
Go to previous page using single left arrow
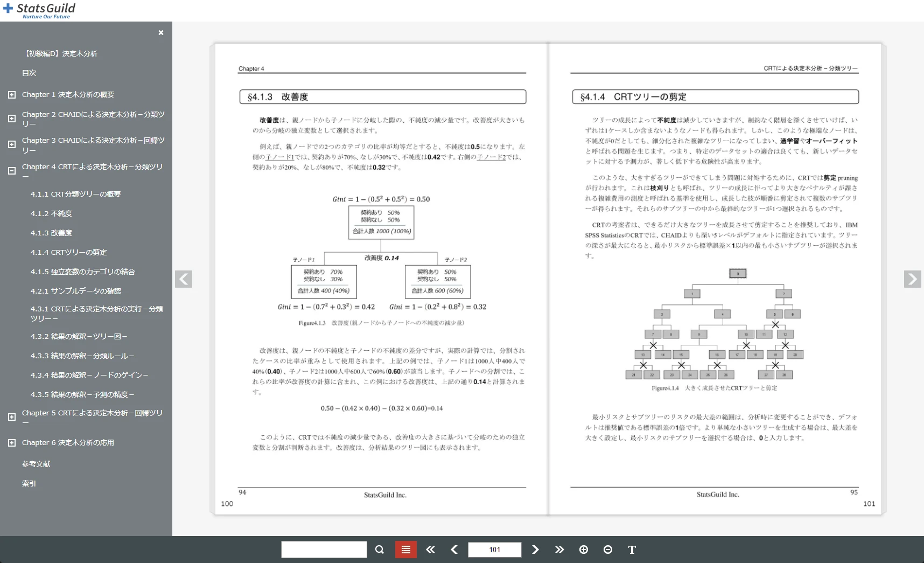coord(454,550)
